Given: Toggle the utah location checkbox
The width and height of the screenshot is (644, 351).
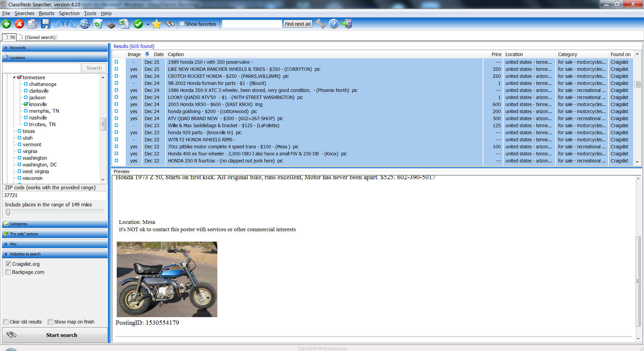Looking at the screenshot, I should (19, 138).
